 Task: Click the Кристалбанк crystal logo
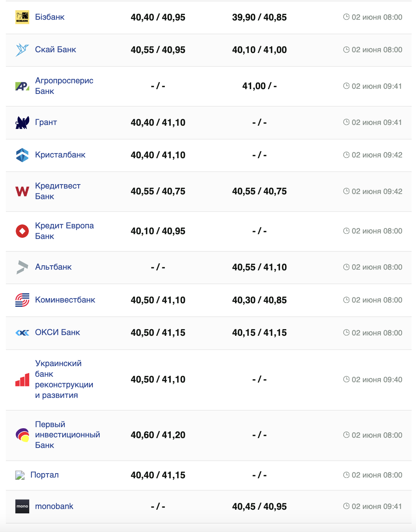point(22,155)
